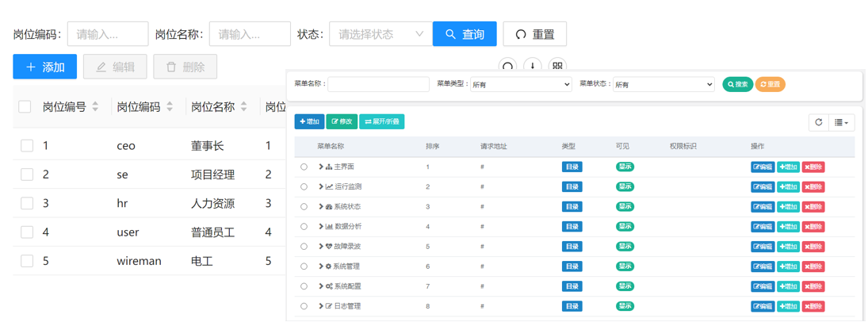Check the checkbox for the ceo row
This screenshot has height=326, width=868.
(x=27, y=146)
